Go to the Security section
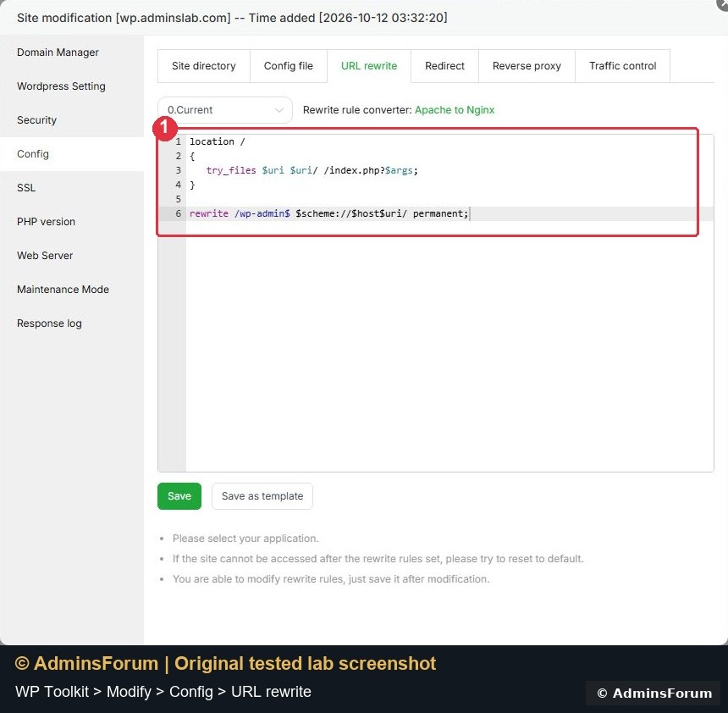The height and width of the screenshot is (713, 728). pyautogui.click(x=36, y=120)
